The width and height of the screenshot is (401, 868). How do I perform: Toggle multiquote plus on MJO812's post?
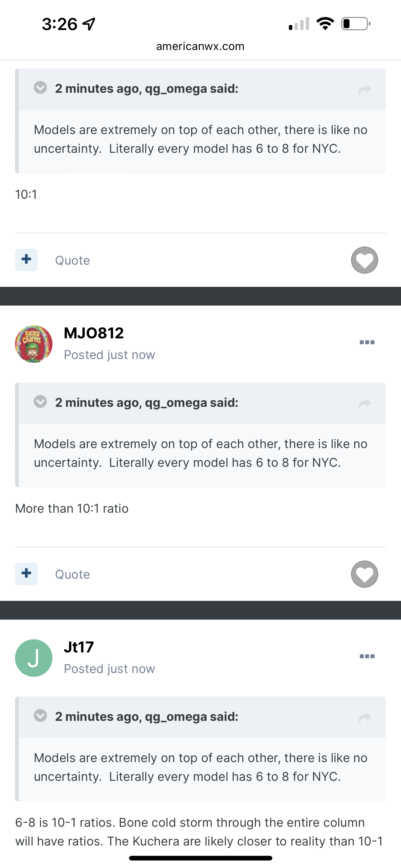(26, 574)
